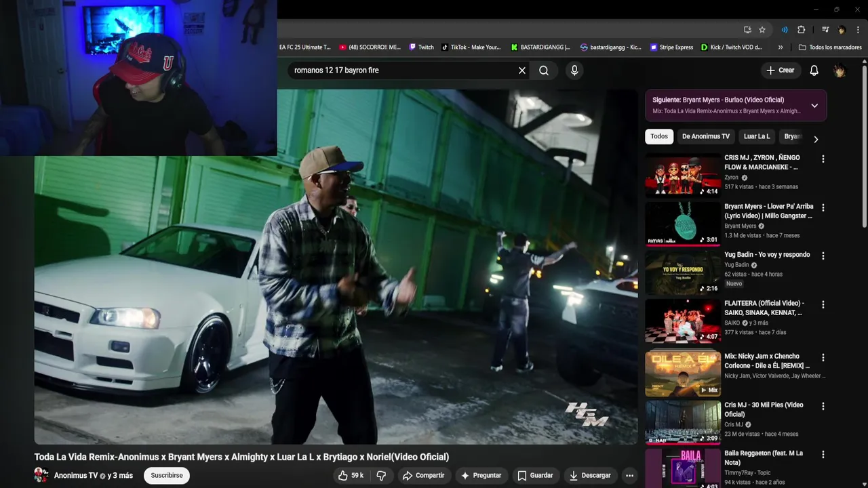
Task: Select the De Anonimus TV filter chip
Action: (x=706, y=136)
